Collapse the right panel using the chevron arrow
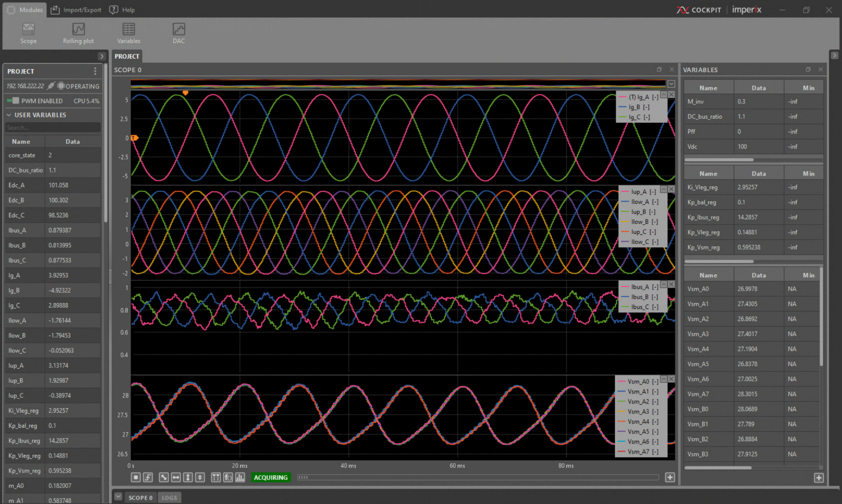Image resolution: width=842 pixels, height=504 pixels. point(835,55)
